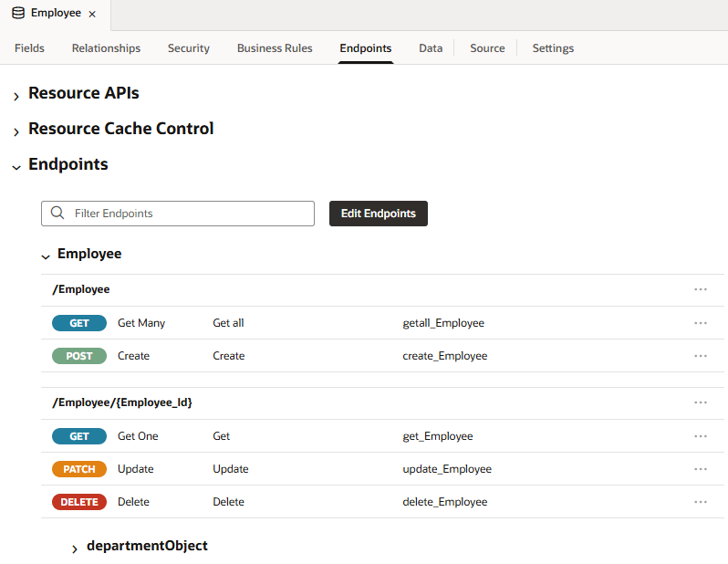
Task: Switch to the Business Rules tab
Action: point(275,48)
